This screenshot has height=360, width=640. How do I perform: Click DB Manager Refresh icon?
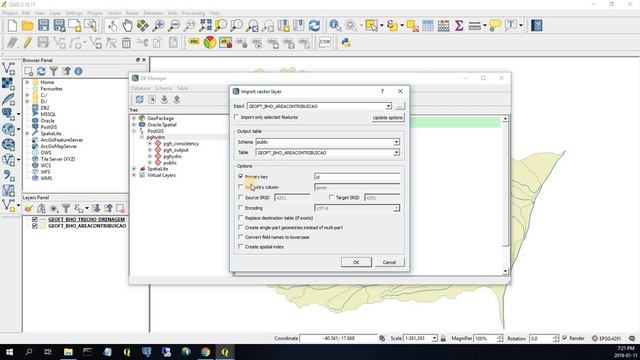coord(140,99)
